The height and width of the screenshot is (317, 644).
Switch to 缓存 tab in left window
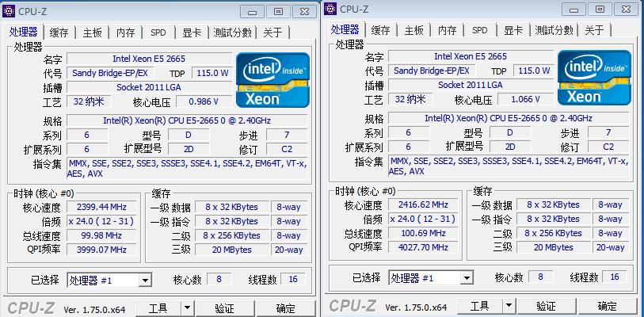(59, 32)
